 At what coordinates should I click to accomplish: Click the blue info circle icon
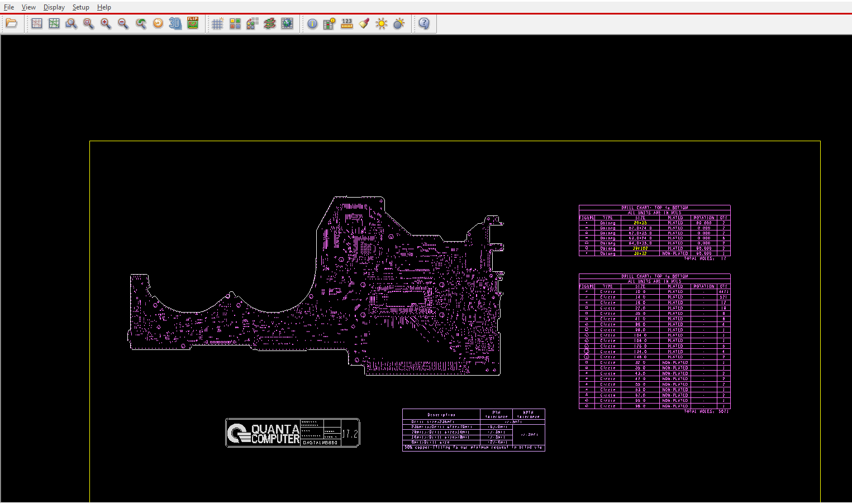point(312,23)
